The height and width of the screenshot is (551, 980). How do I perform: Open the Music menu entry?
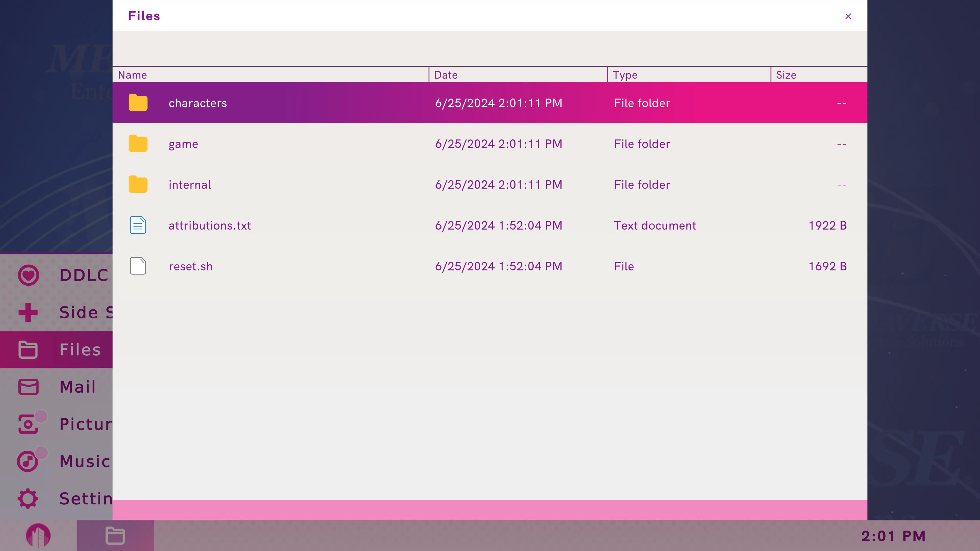56,461
